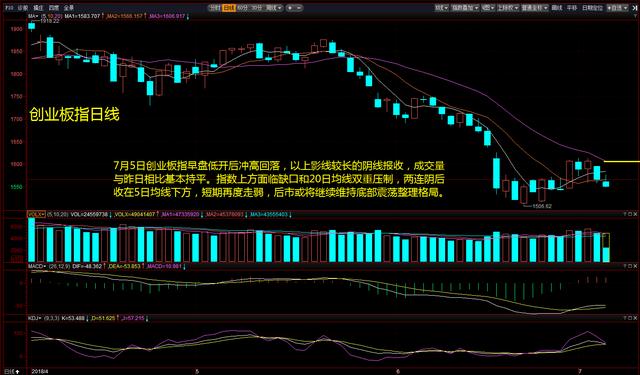640x375 pixels.
Task: Switch to the 60分 period tab
Action: [242, 8]
